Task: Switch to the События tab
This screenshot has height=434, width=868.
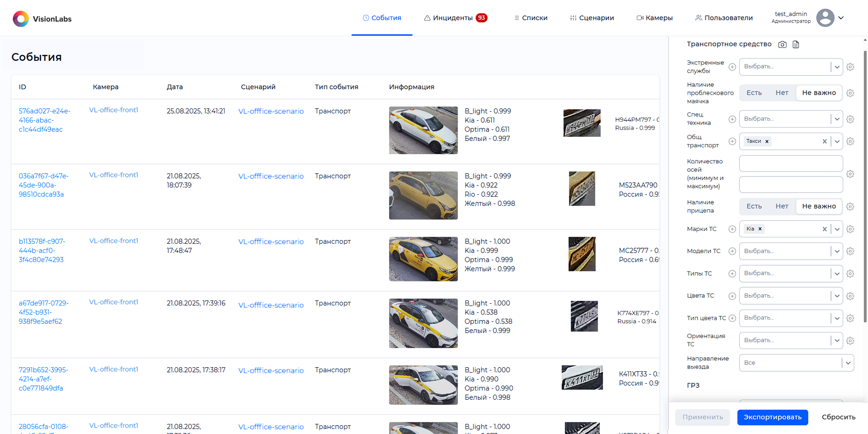Action: coord(382,18)
